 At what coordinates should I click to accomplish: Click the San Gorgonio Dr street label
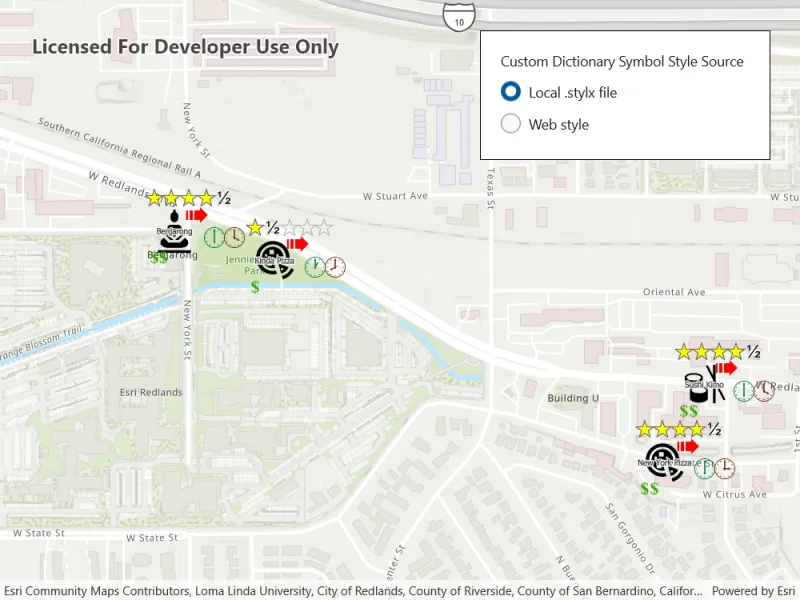(631, 538)
